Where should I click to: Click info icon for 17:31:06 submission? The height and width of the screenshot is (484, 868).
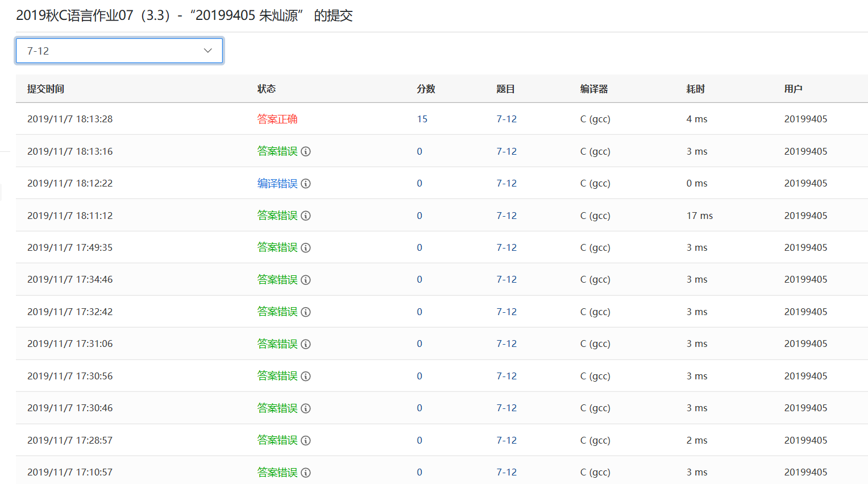point(306,344)
